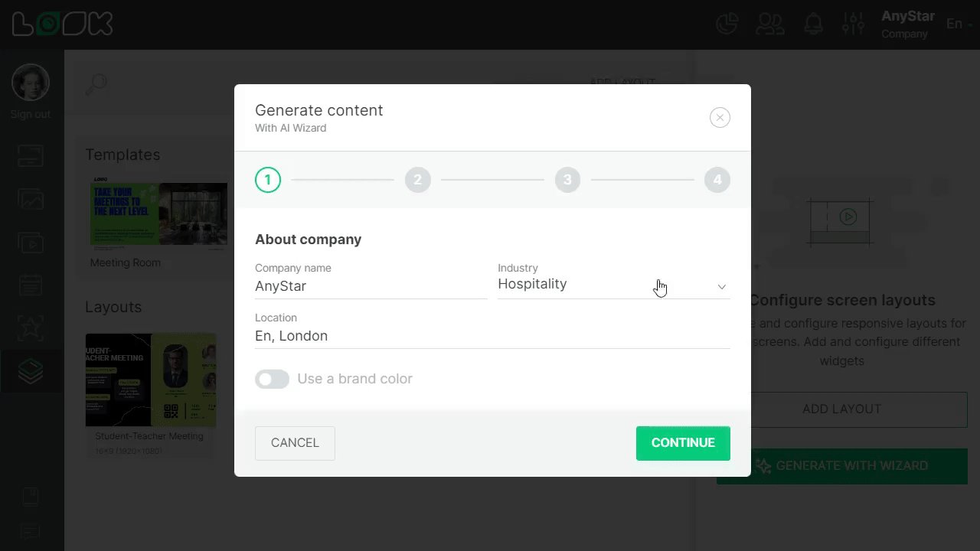
Task: Select wizard step 4 in the progress bar
Action: pyautogui.click(x=717, y=180)
